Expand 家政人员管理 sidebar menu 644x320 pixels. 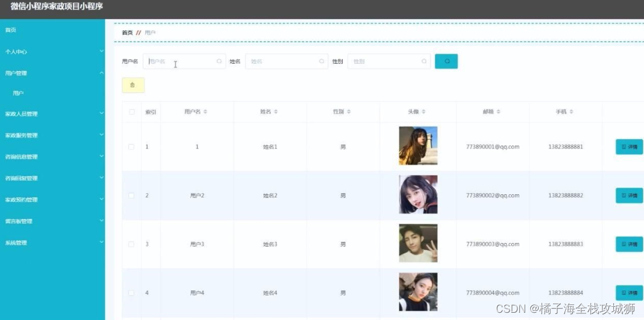point(52,114)
